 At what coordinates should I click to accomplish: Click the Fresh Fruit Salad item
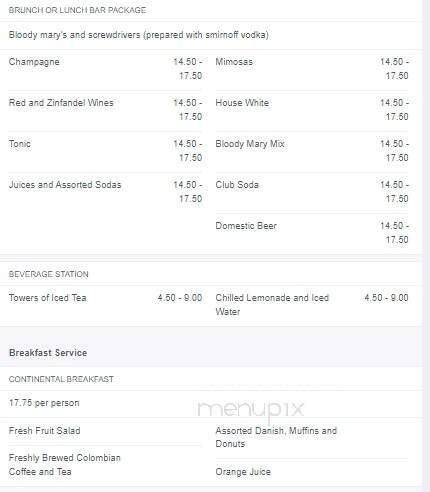point(45,430)
